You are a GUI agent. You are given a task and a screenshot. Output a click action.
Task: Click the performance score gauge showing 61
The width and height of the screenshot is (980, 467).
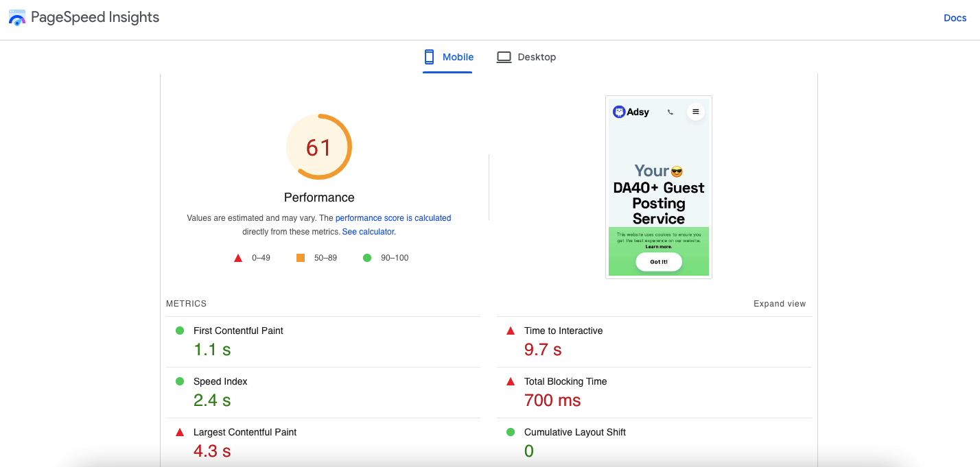point(319,147)
